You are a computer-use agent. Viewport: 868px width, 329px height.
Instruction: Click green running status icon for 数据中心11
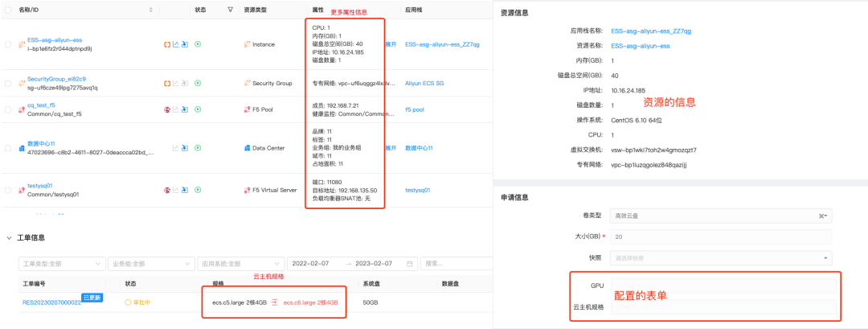198,148
